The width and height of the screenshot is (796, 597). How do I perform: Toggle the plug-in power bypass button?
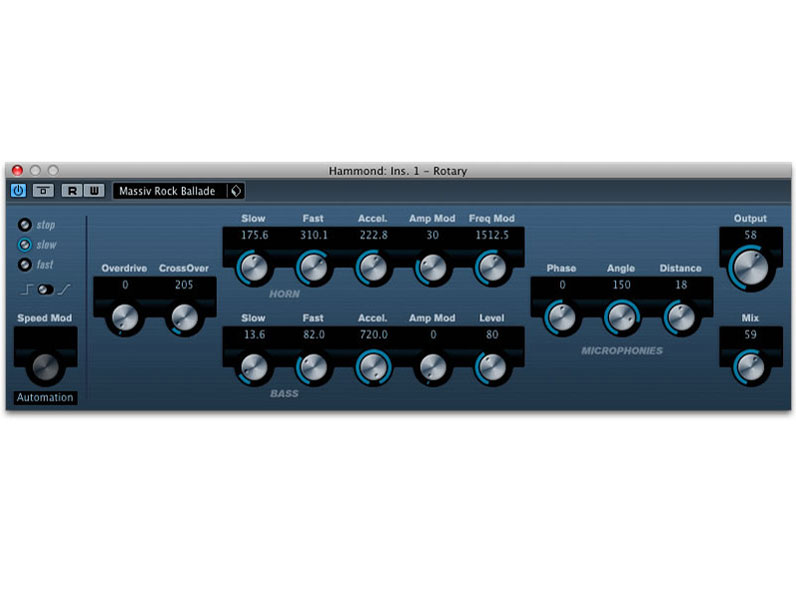coord(18,191)
